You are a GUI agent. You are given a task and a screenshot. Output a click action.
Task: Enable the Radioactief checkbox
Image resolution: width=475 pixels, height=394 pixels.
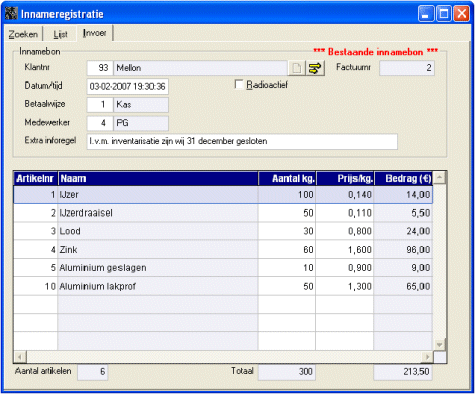[239, 84]
